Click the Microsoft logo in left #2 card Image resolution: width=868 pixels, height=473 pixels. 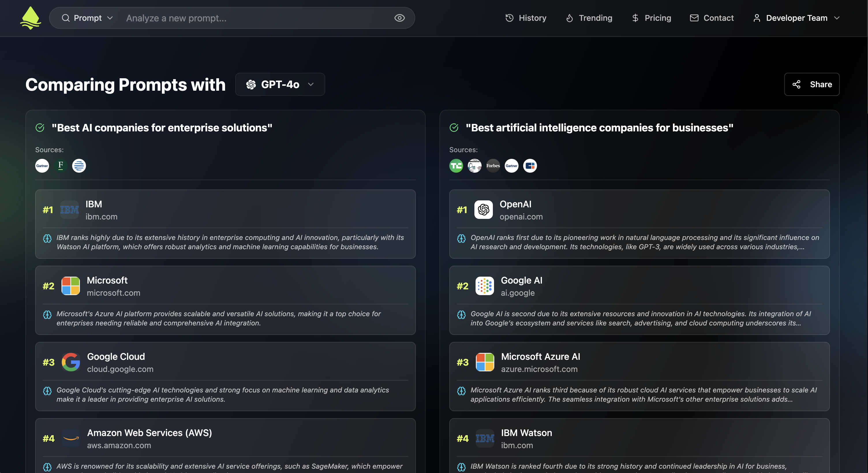tap(71, 286)
